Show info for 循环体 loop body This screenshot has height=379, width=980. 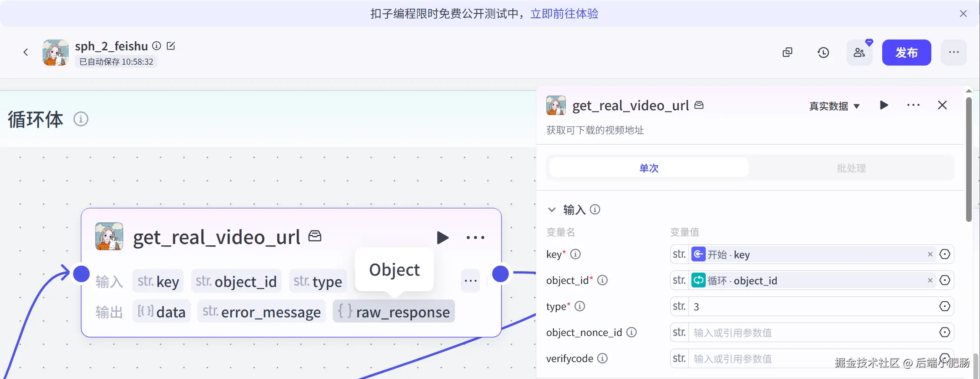click(81, 119)
